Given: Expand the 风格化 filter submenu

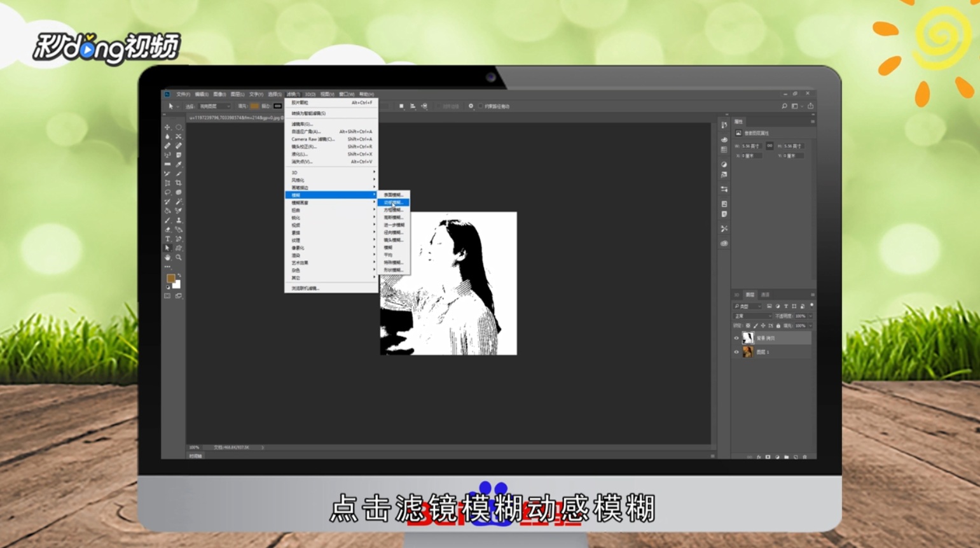Looking at the screenshot, I should coord(331,180).
